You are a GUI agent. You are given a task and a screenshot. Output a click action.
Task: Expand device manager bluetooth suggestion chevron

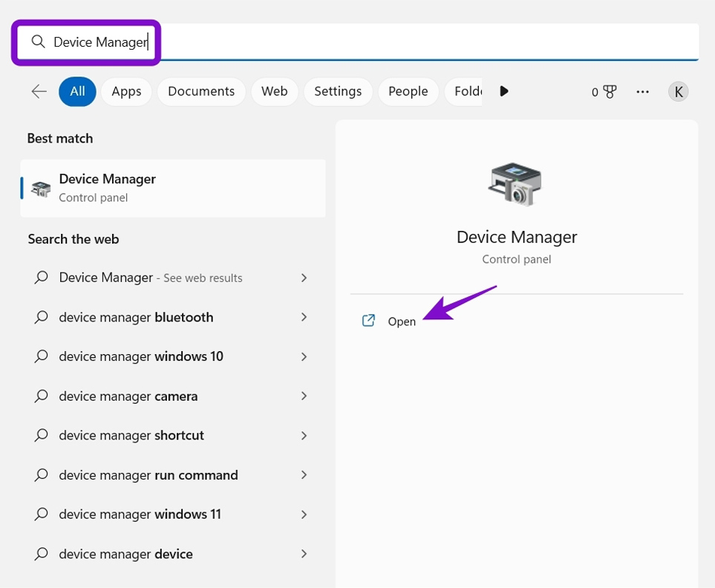tap(304, 317)
